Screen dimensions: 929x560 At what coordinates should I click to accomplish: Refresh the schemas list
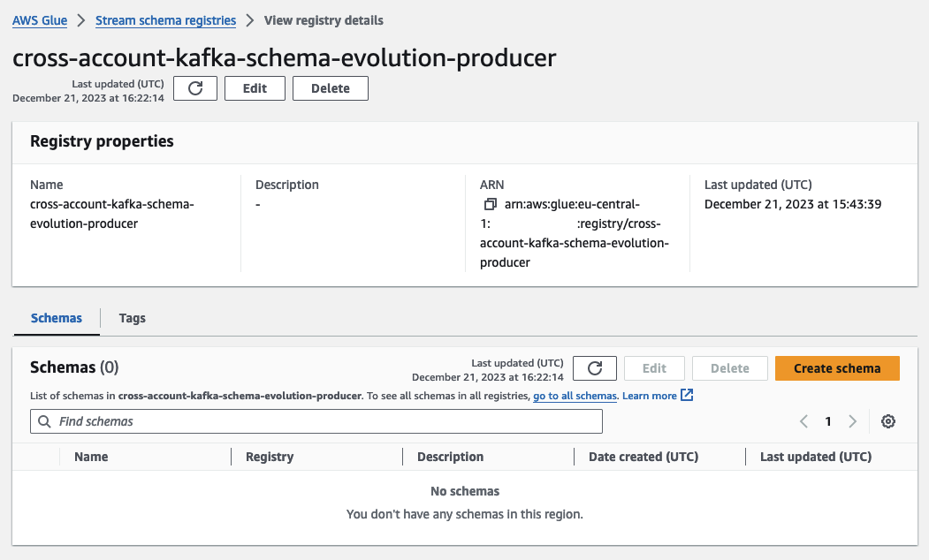tap(594, 367)
